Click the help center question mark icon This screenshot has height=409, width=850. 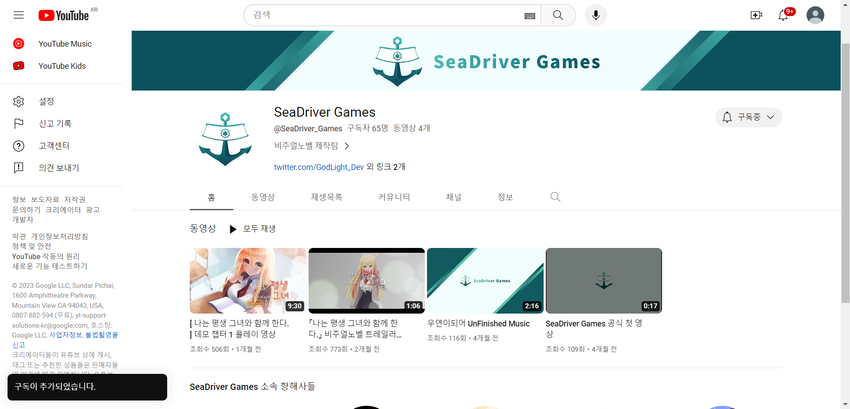coord(18,146)
